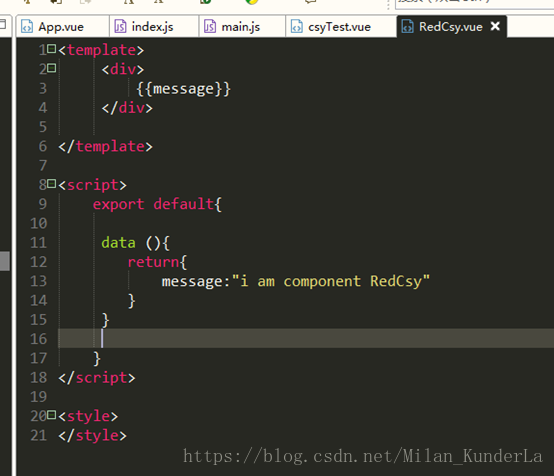Click line number 16 in gutter
The image size is (554, 476).
[39, 339]
